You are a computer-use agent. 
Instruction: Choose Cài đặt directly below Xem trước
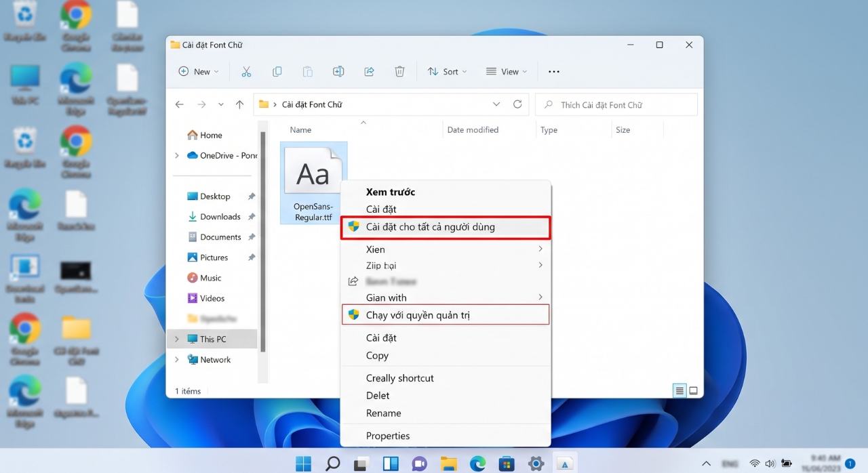[x=446, y=209]
